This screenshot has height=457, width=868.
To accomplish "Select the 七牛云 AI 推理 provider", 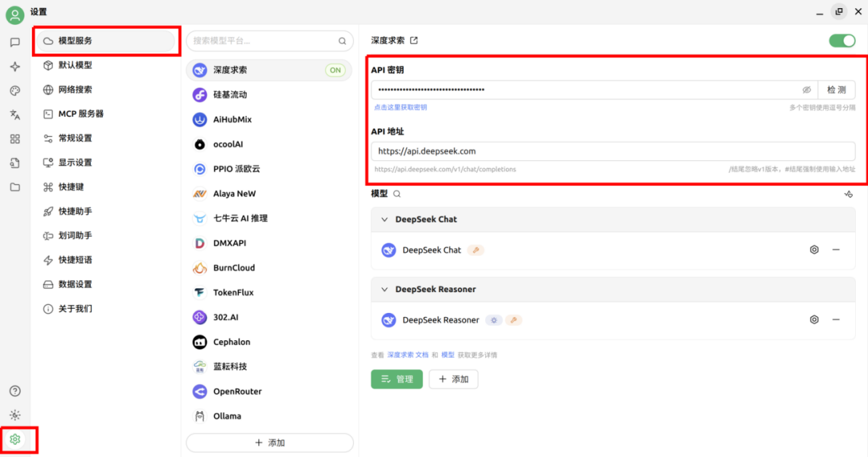I will coord(269,218).
